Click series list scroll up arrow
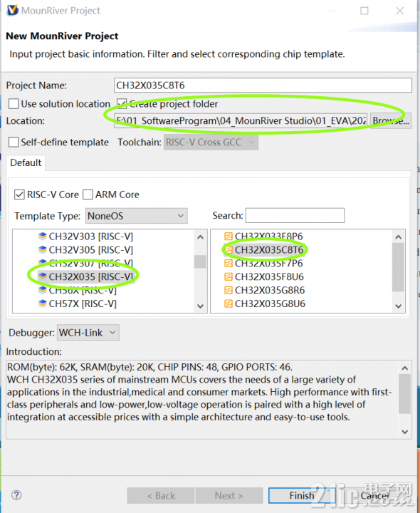420x513 pixels. point(200,237)
